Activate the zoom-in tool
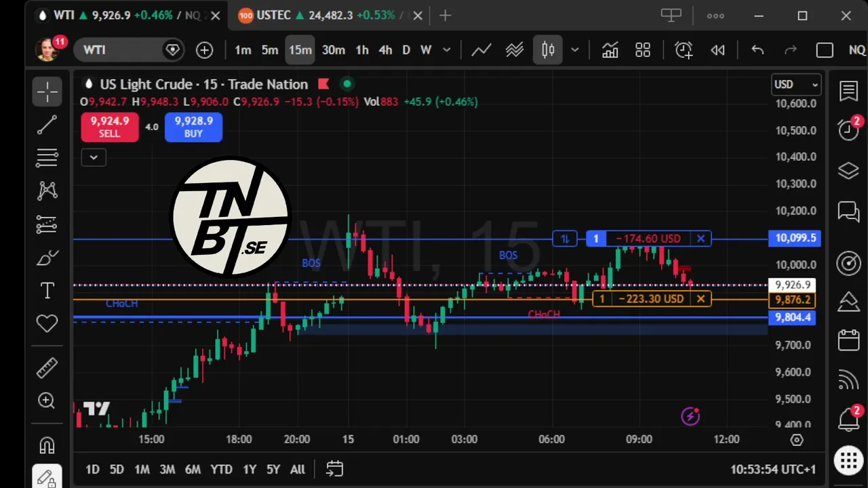Viewport: 868px width, 488px height. coord(47,401)
